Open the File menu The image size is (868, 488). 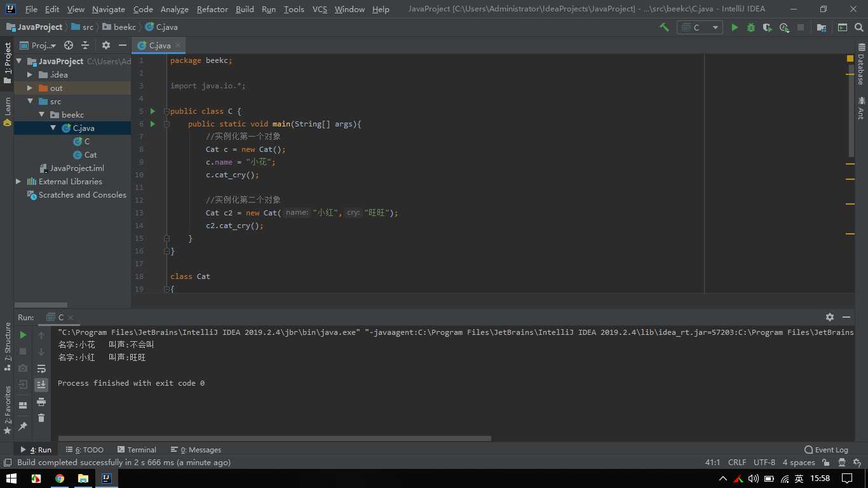(x=31, y=10)
